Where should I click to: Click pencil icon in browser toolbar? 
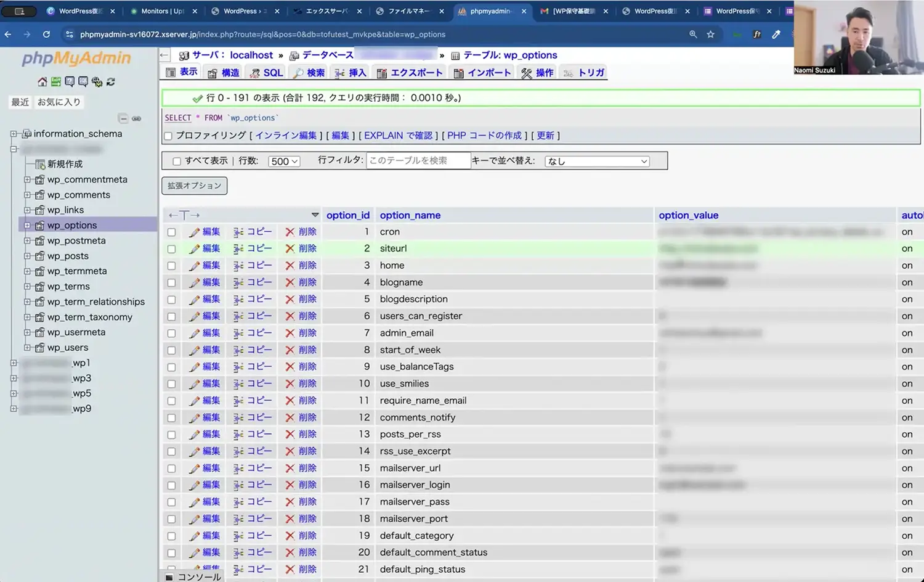pos(776,35)
